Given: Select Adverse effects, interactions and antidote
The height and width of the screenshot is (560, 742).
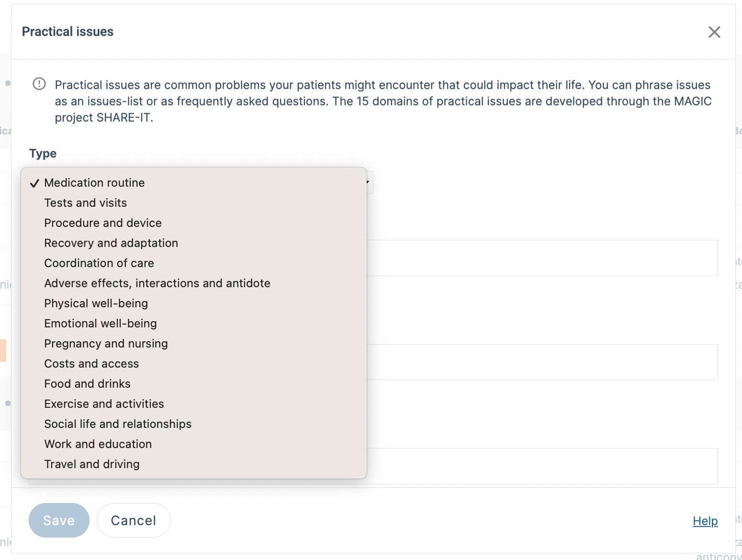Looking at the screenshot, I should coord(194,283).
